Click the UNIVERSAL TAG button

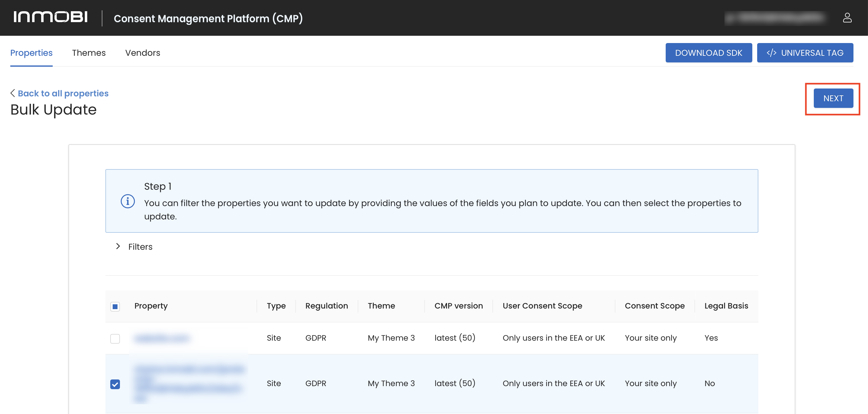(805, 53)
